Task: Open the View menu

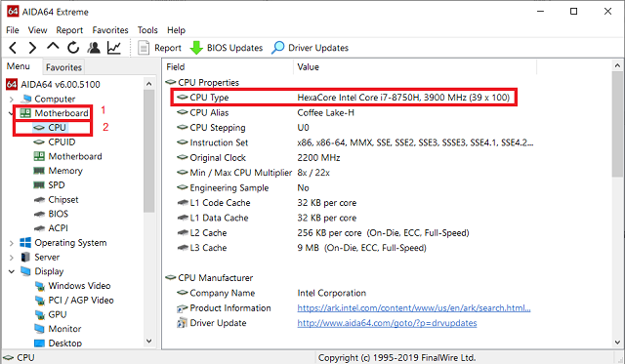Action: 37,30
